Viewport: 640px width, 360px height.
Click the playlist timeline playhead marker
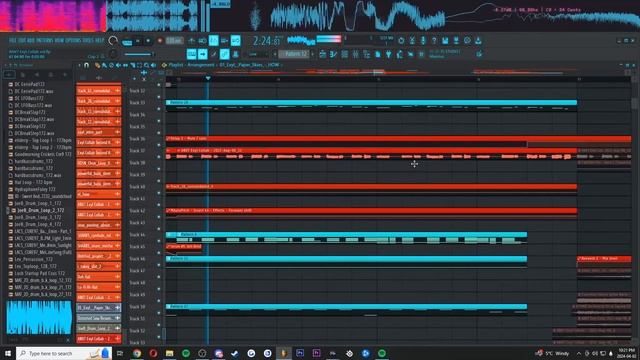coord(208,78)
